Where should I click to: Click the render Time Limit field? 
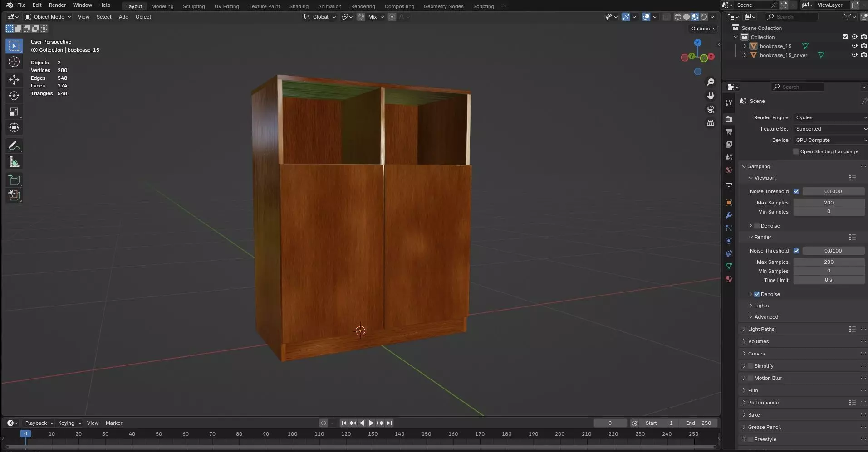(829, 280)
